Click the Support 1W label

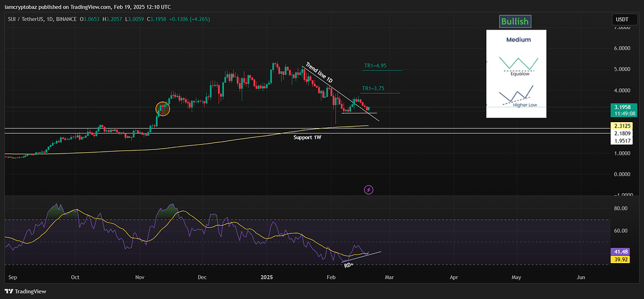[308, 137]
